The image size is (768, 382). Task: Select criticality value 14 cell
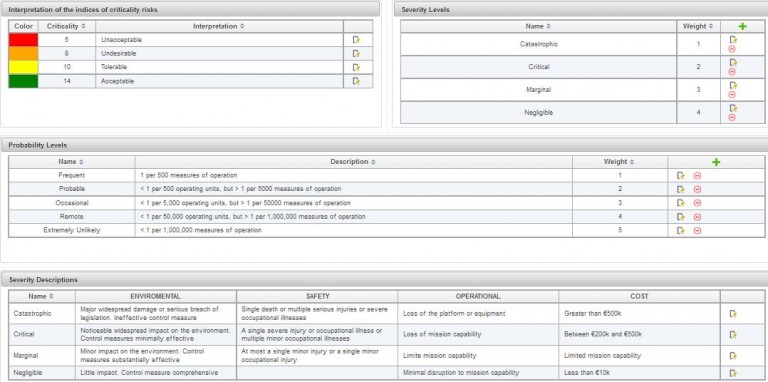tap(67, 81)
